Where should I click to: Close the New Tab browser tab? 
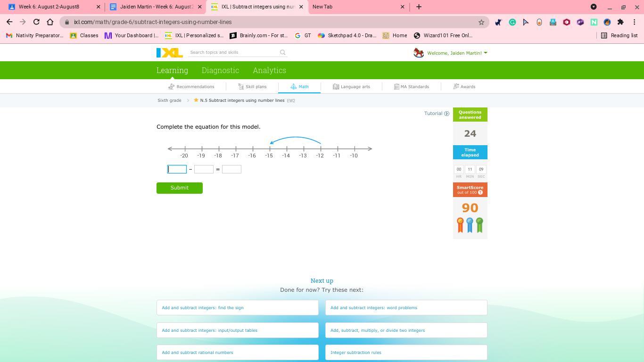pos(402,7)
